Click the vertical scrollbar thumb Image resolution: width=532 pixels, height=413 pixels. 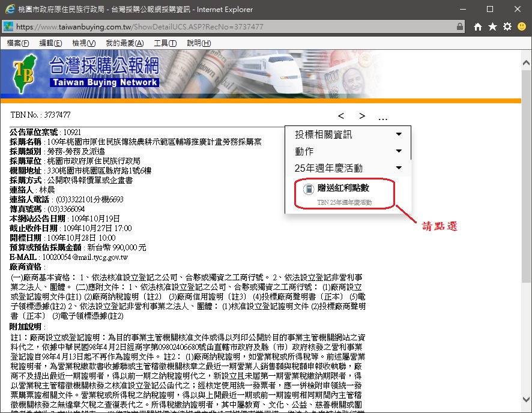(526, 176)
